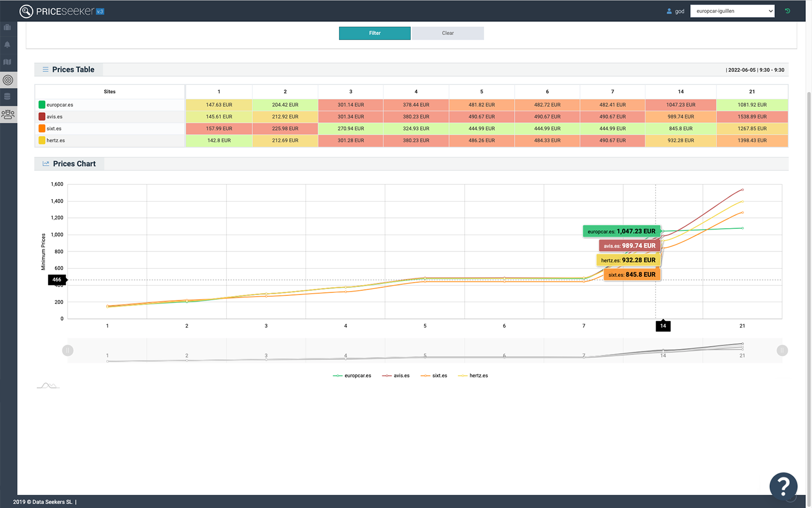Grab the right chart range slider handle

pos(782,351)
